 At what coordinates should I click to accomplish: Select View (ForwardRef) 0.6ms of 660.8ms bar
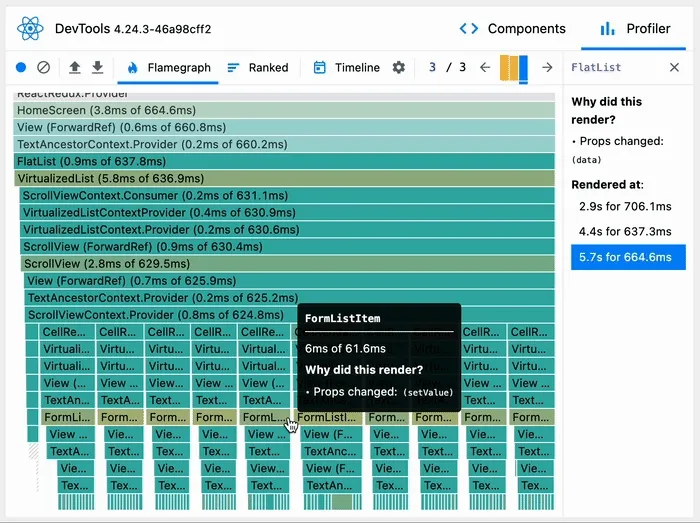pyautogui.click(x=284, y=127)
